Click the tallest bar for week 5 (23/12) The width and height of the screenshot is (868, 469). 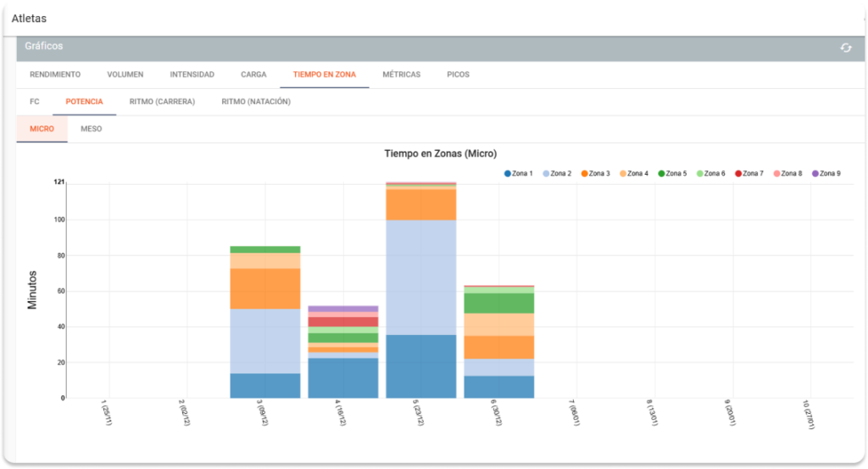tap(420, 288)
